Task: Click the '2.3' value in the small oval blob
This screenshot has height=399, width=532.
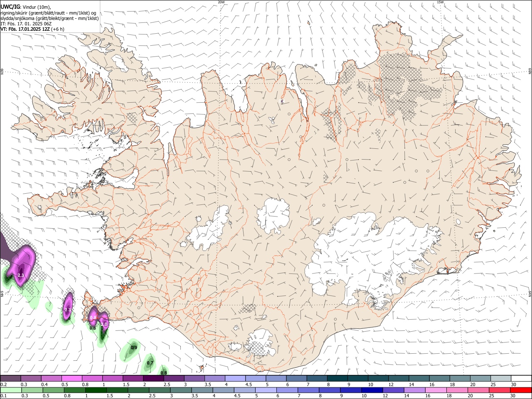Action: click(67, 310)
